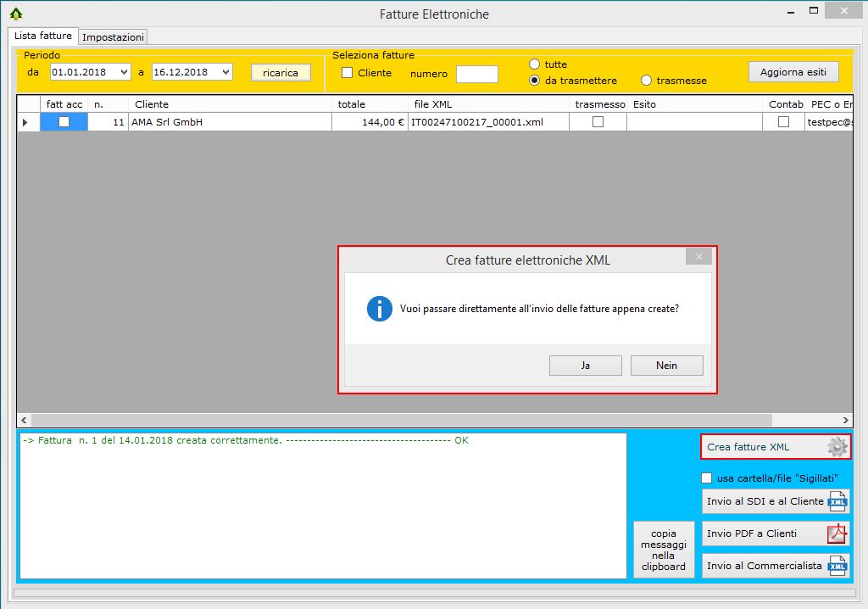Click the green tree app icon in title bar
The image size is (868, 609).
pos(15,14)
